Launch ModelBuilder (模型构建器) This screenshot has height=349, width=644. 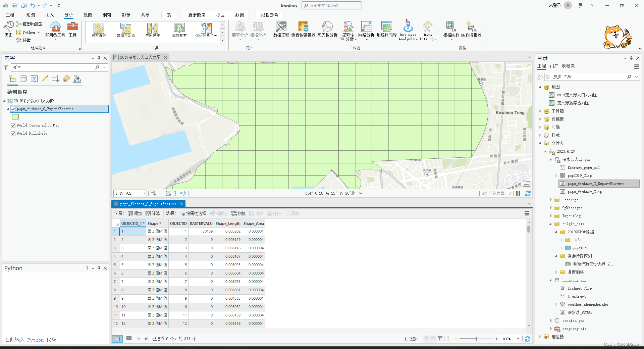(x=30, y=24)
